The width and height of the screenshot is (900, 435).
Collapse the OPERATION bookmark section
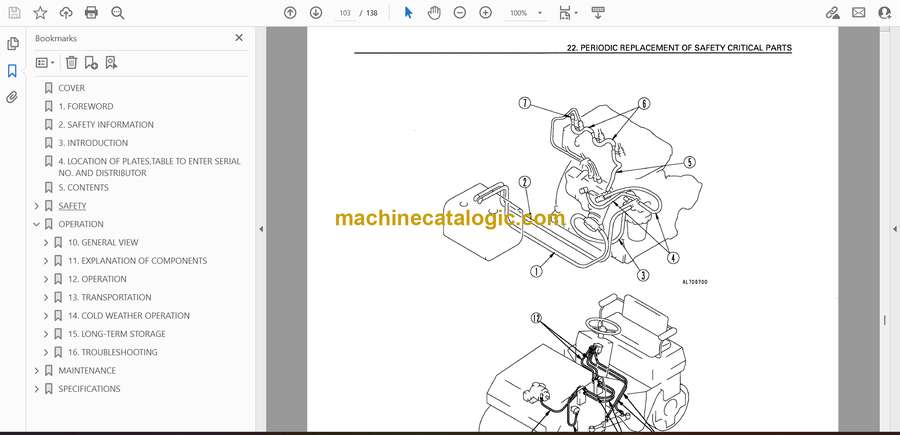point(37,224)
